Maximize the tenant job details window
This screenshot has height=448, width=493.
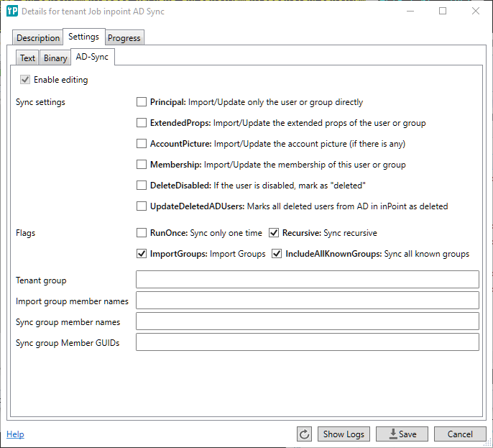(x=443, y=11)
